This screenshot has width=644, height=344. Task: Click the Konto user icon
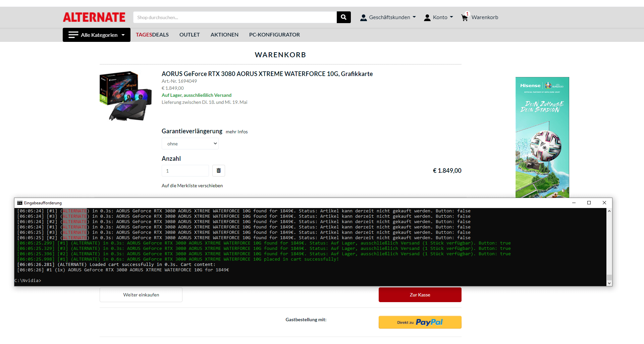tap(427, 17)
